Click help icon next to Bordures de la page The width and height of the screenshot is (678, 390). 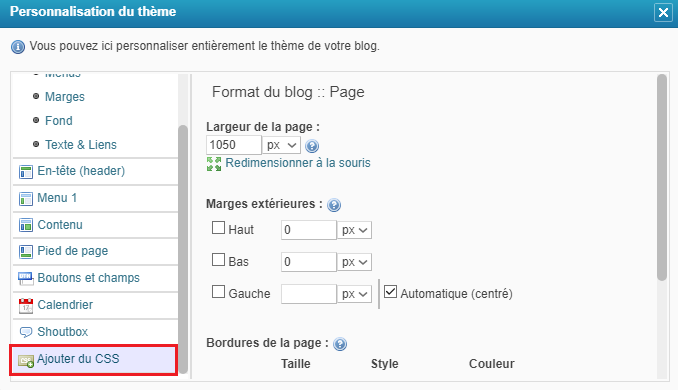[340, 344]
